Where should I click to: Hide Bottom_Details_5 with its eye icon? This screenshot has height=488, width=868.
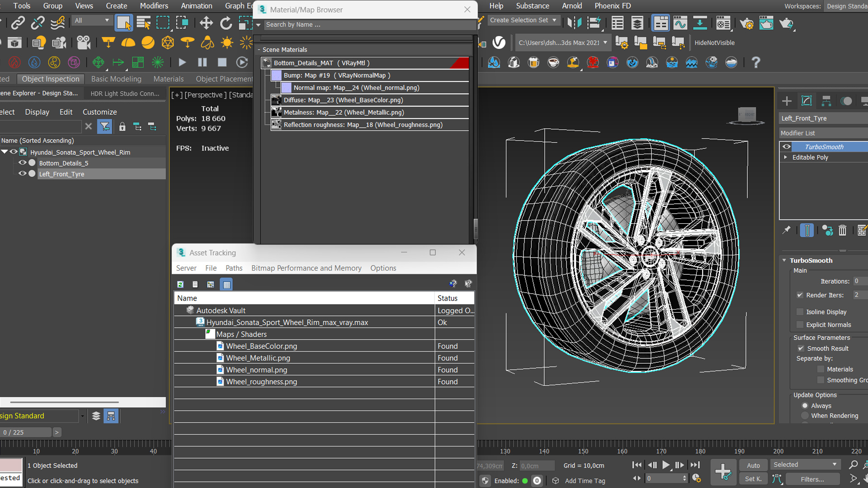(x=22, y=163)
